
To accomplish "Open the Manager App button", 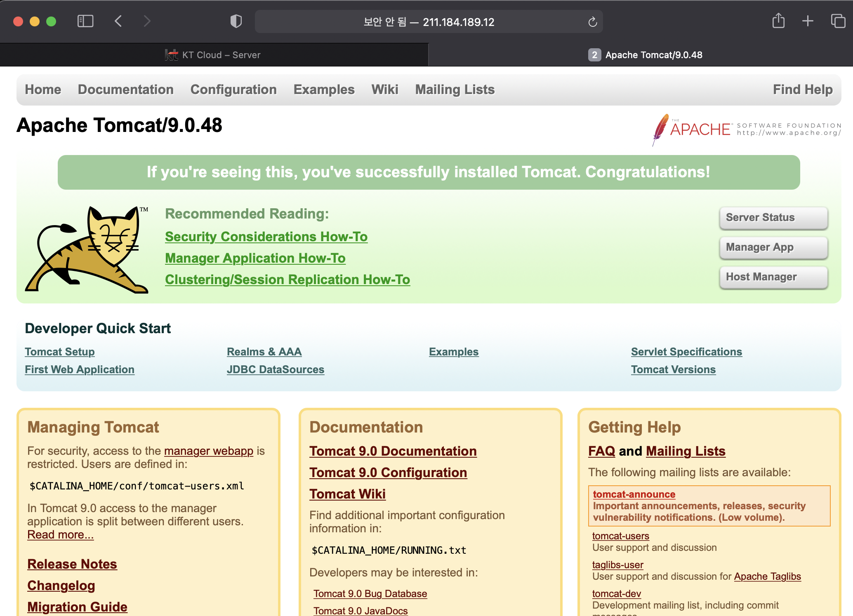I will [x=773, y=247].
